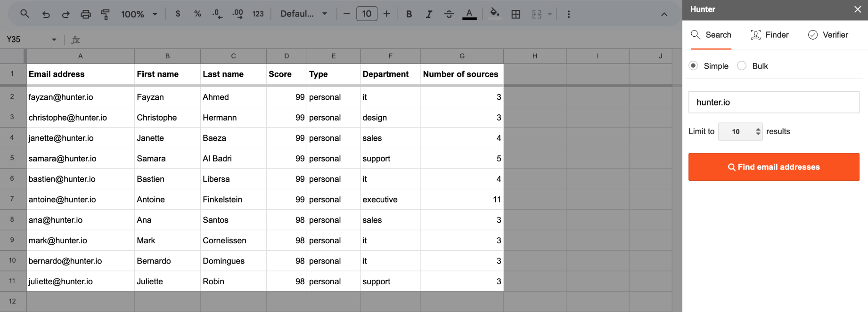Screen dimensions: 868x312
Task: Open the merge cells dropdown arrow
Action: (x=549, y=14)
